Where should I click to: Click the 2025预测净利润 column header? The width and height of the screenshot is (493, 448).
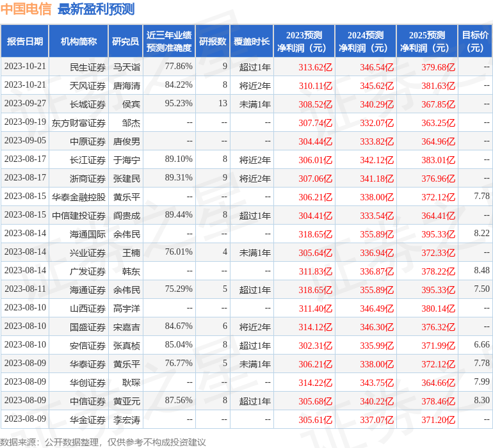click(427, 41)
